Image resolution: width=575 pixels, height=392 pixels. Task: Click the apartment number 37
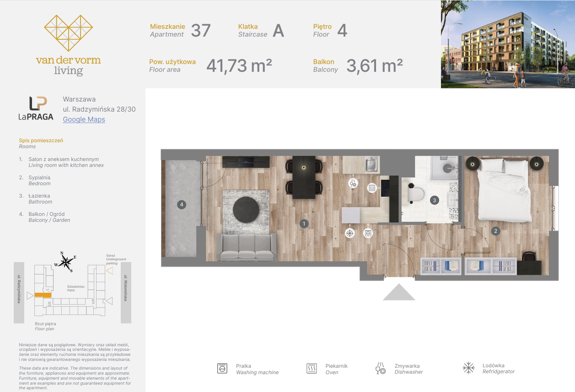[x=201, y=31]
